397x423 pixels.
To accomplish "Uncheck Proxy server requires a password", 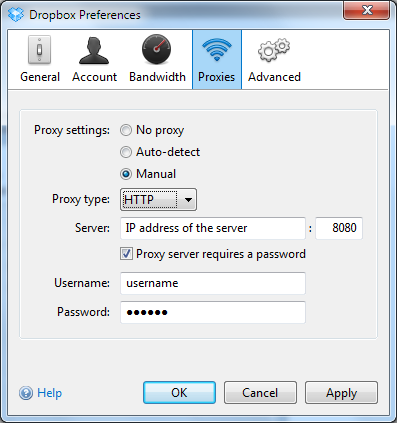I will (126, 254).
